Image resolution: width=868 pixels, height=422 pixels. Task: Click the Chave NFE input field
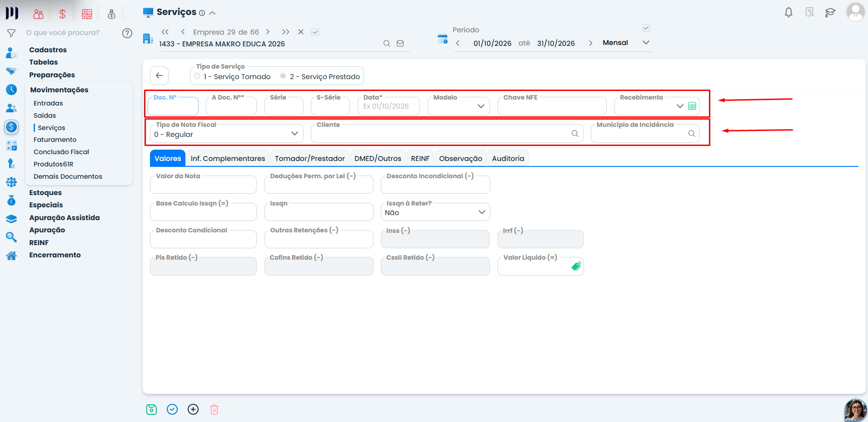coord(552,106)
